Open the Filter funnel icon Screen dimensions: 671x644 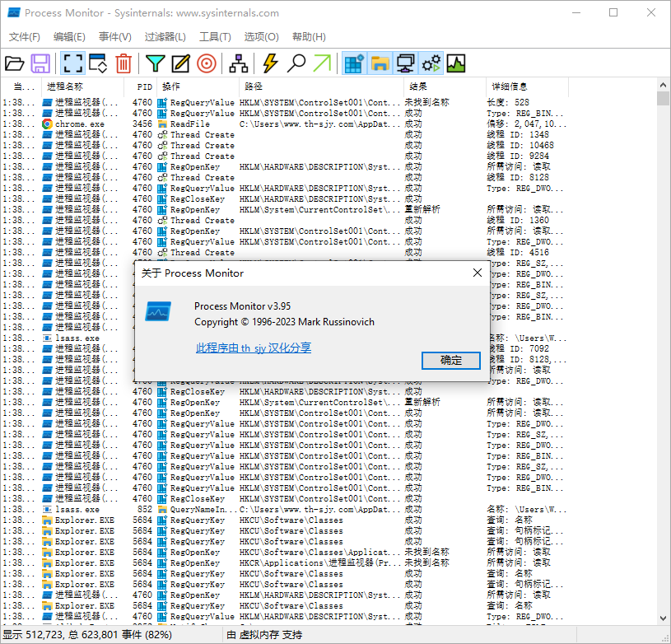click(155, 63)
